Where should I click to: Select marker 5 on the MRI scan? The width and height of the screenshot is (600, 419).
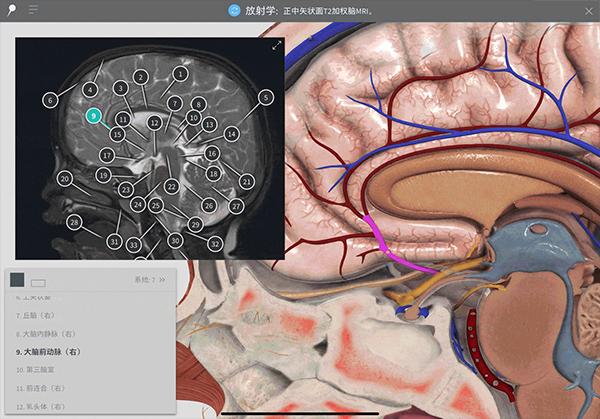265,97
